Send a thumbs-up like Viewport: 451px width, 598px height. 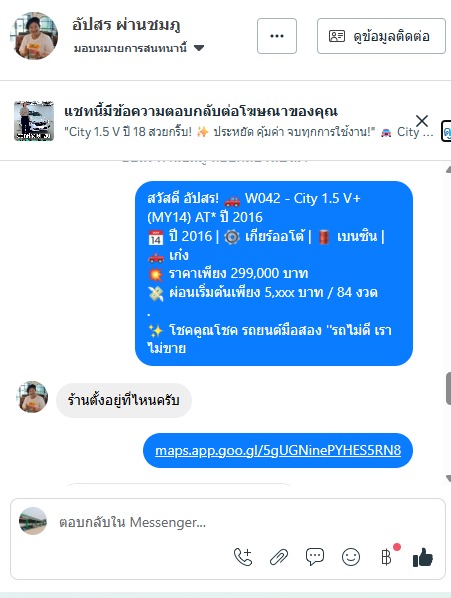423,557
